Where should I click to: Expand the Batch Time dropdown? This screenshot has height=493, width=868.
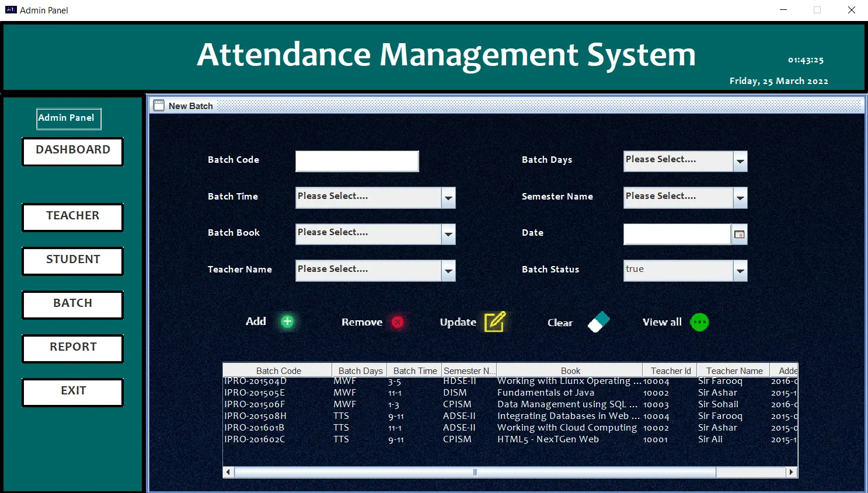(448, 198)
